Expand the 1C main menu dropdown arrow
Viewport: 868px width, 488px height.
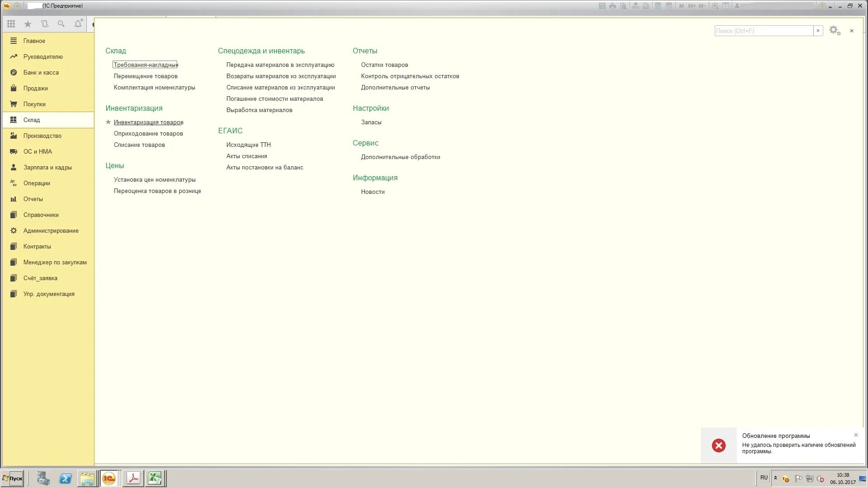pyautogui.click(x=17, y=6)
